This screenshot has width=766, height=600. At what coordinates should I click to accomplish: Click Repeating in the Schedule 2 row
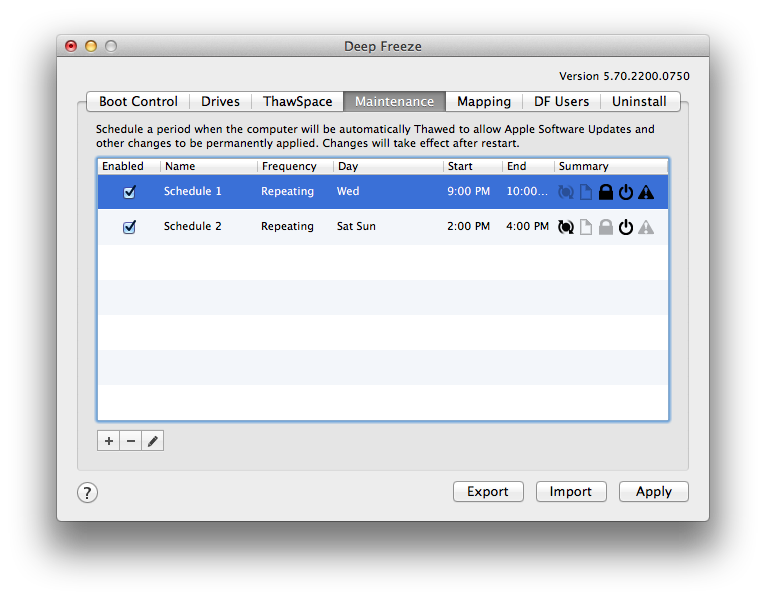click(287, 227)
